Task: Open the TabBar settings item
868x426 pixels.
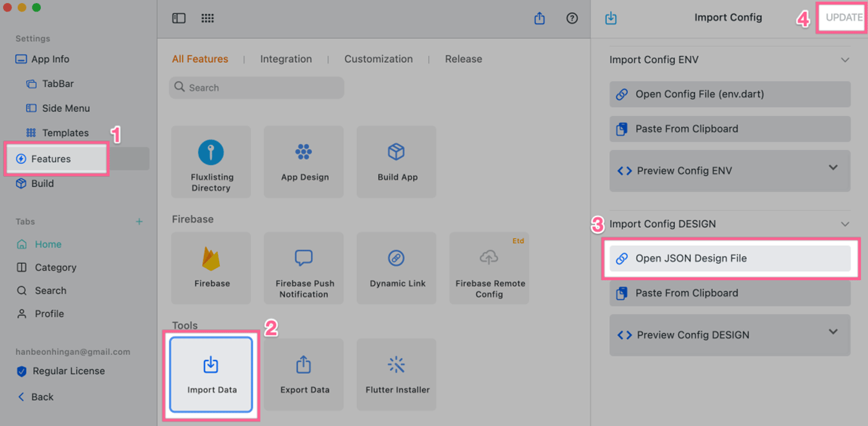Action: click(x=50, y=84)
